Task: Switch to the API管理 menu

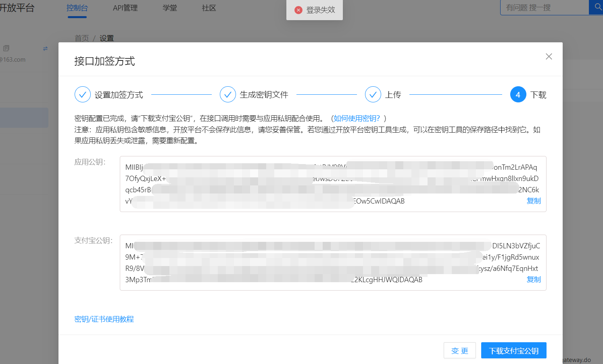Action: [x=125, y=8]
